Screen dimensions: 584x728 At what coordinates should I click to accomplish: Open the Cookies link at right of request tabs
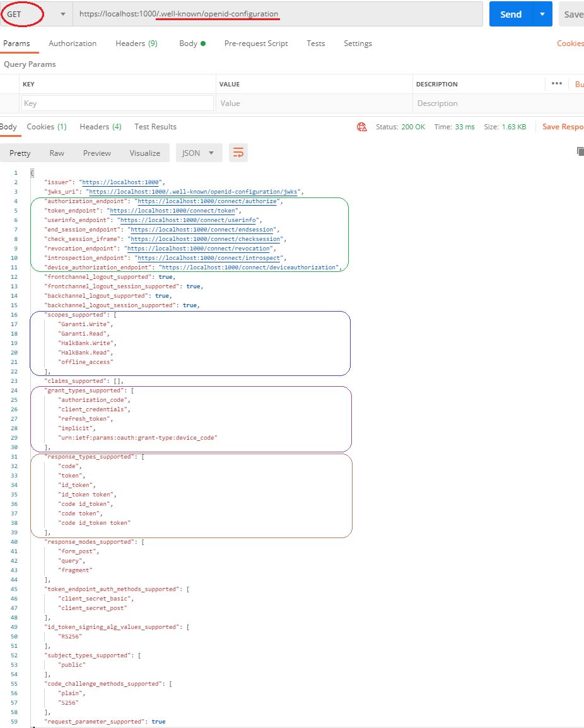[570, 44]
